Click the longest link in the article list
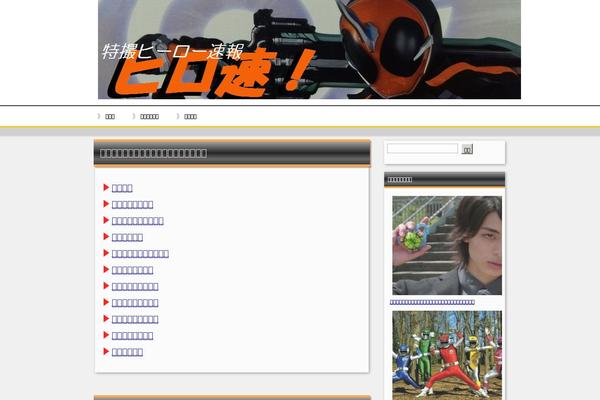The width and height of the screenshot is (600, 400). click(140, 254)
